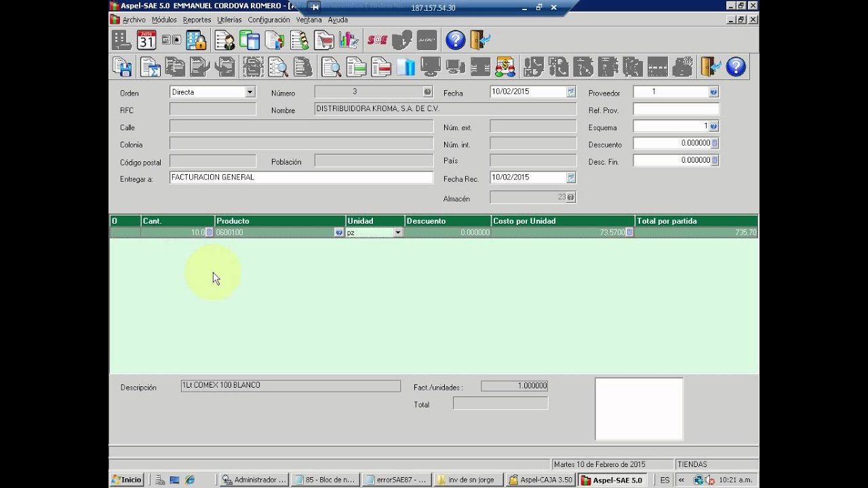
Task: Click the exit door icon in document toolbar
Action: [x=711, y=66]
